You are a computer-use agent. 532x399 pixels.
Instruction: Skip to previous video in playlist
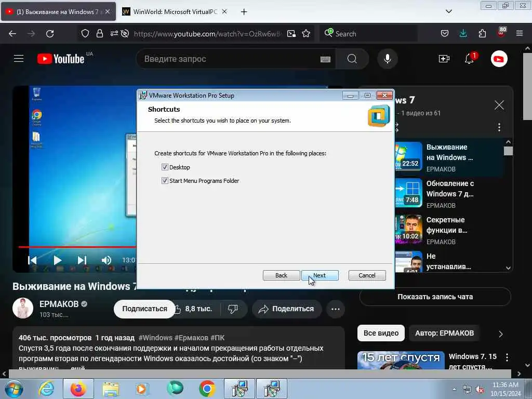point(33,260)
